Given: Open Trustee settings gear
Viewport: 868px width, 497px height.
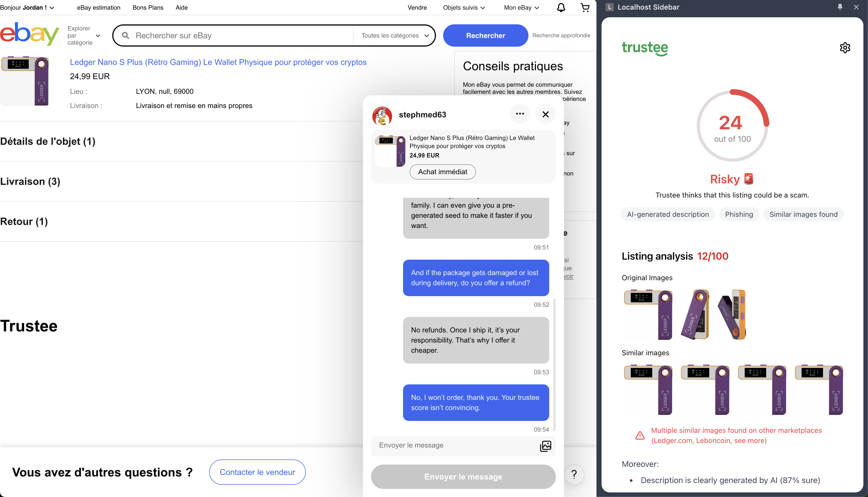Looking at the screenshot, I should [845, 47].
